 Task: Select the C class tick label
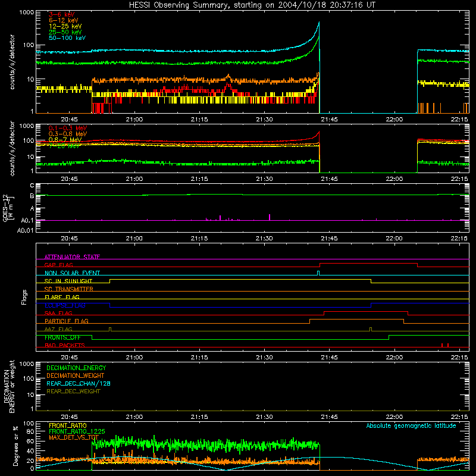click(32, 186)
